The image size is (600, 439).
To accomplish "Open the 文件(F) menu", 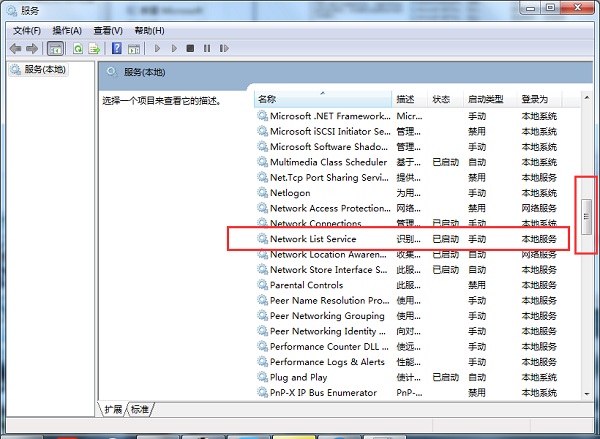I will [x=27, y=30].
